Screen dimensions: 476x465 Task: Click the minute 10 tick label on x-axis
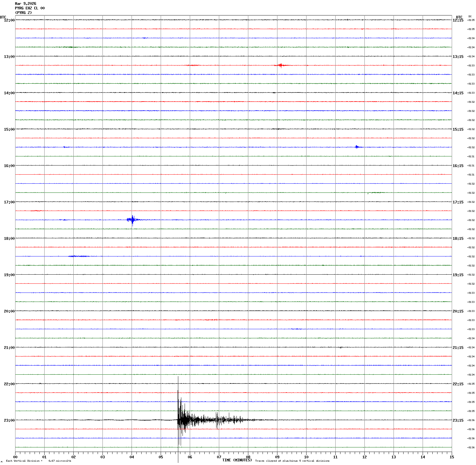click(306, 457)
